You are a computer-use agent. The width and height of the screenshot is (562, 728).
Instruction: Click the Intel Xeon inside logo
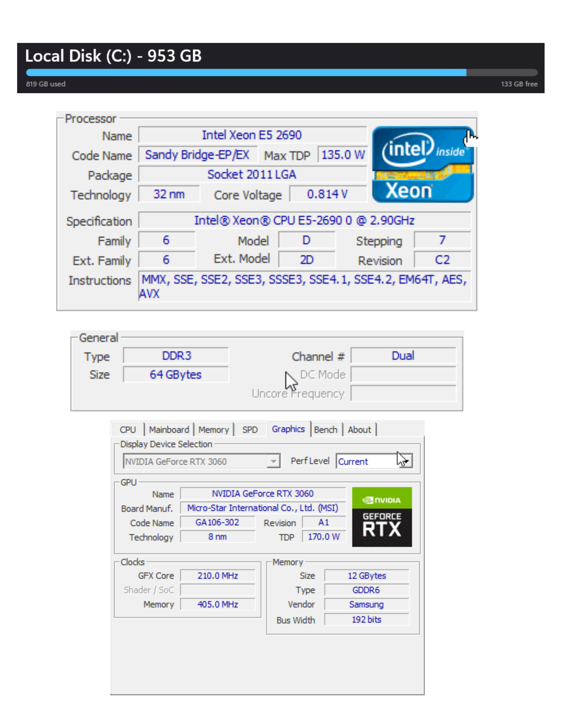422,164
